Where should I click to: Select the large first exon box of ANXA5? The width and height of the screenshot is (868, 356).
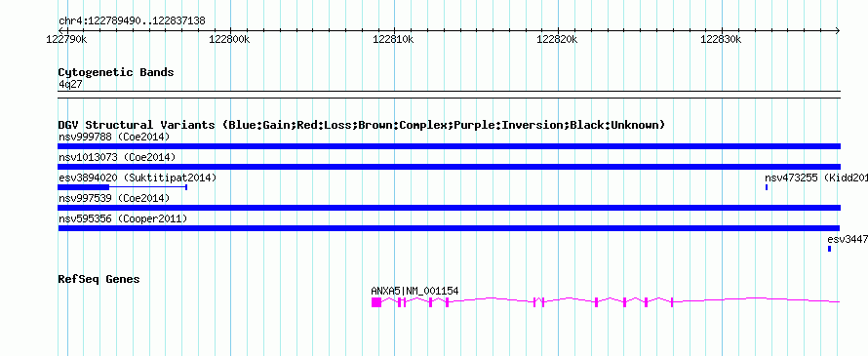[376, 302]
